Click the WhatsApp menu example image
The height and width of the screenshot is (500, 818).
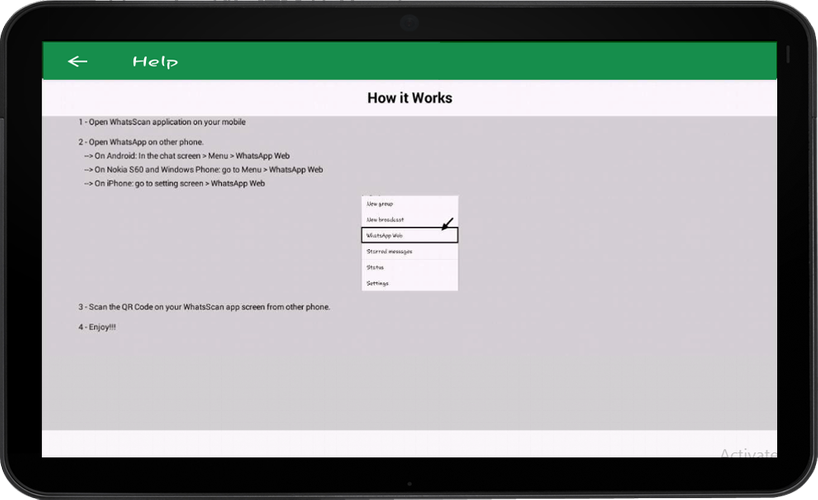(x=410, y=243)
